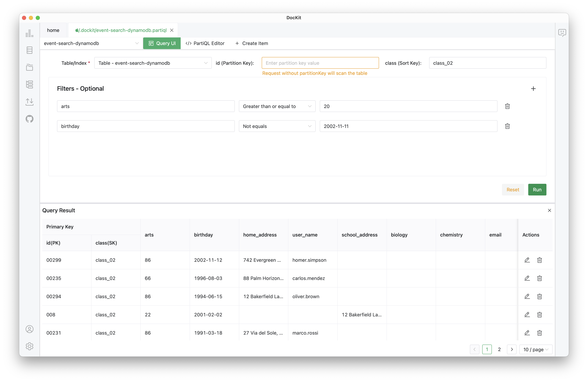Image resolution: width=588 pixels, height=382 pixels.
Task: Open the GitHub link in the sidebar
Action: point(29,119)
